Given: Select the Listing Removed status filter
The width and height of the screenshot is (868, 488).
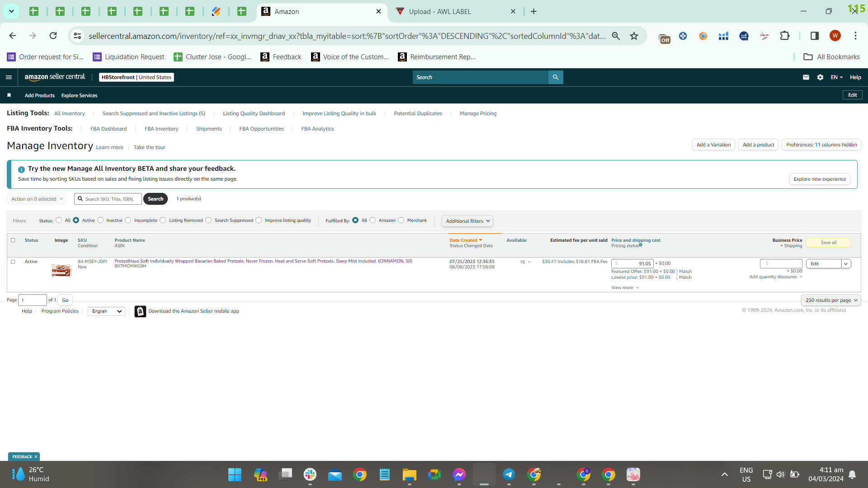Looking at the screenshot, I should tap(163, 221).
